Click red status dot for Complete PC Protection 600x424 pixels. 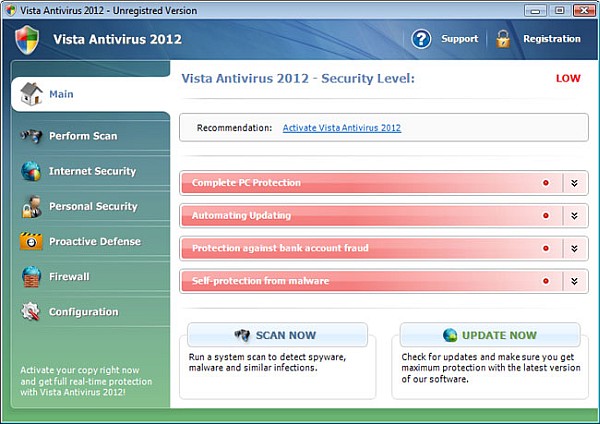[x=546, y=183]
